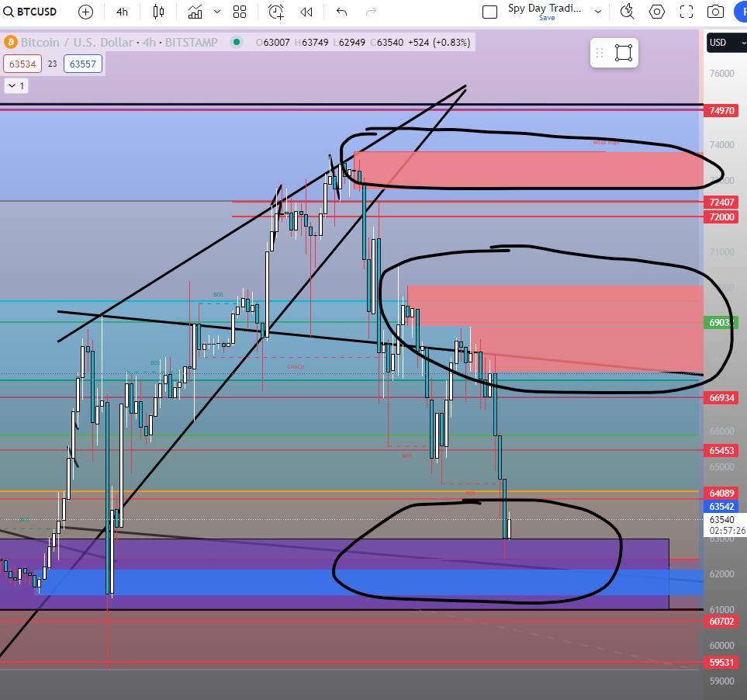Open candlestick chart type selector
The height and width of the screenshot is (700, 747).
click(159, 12)
